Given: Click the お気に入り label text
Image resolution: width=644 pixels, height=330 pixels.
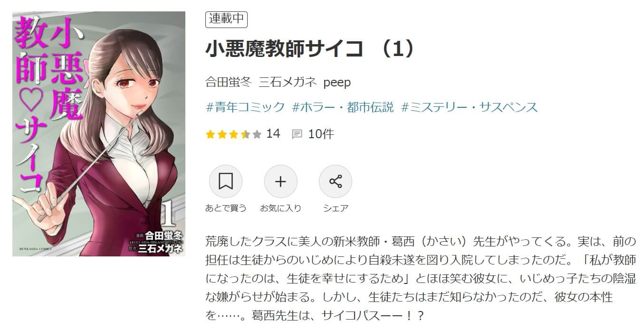Looking at the screenshot, I should [x=280, y=208].
